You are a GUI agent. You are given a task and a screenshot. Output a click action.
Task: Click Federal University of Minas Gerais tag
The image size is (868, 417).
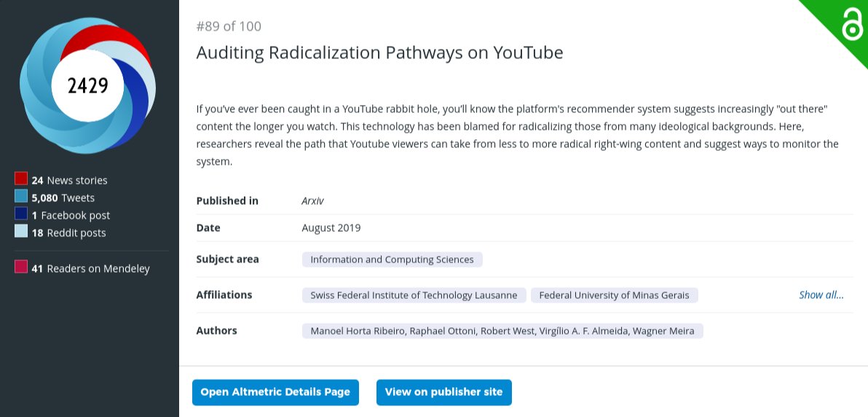click(x=614, y=295)
